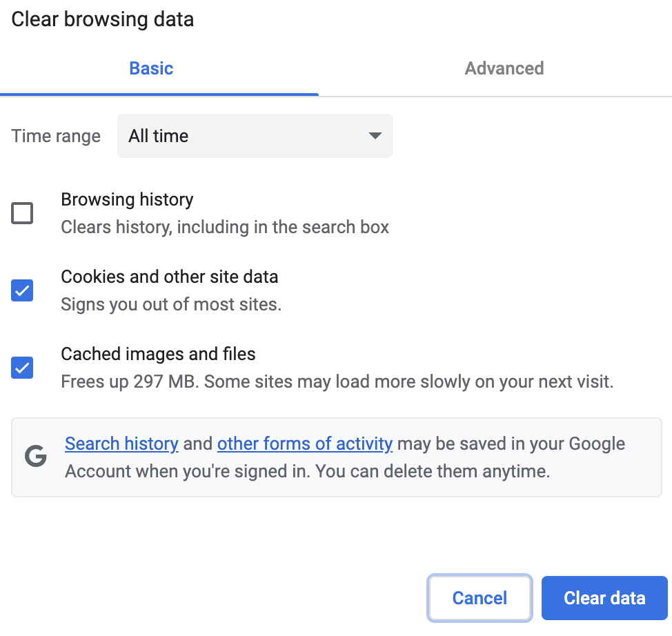
Task: Enable the Browsing history checkbox
Action: (22, 213)
